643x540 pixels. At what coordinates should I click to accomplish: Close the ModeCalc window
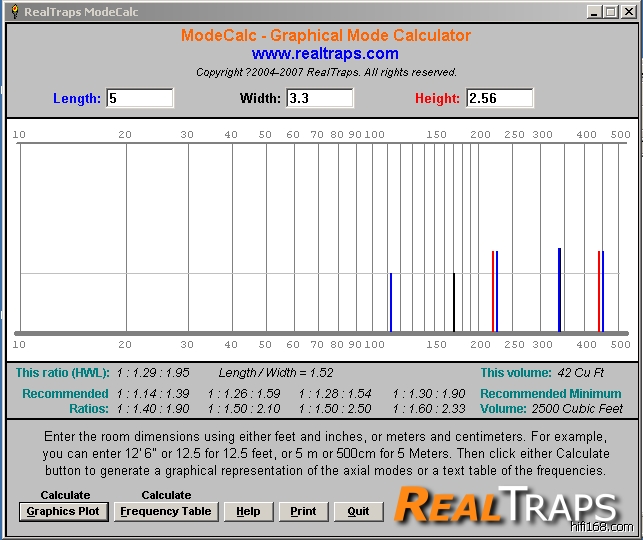[627, 12]
